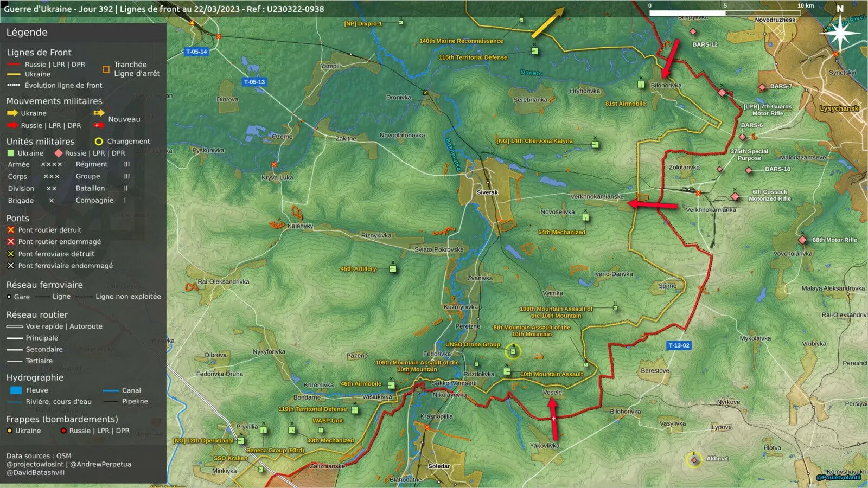The height and width of the screenshot is (488, 868).
Task: Select the BARS-12 diamond marker
Action: tap(693, 32)
